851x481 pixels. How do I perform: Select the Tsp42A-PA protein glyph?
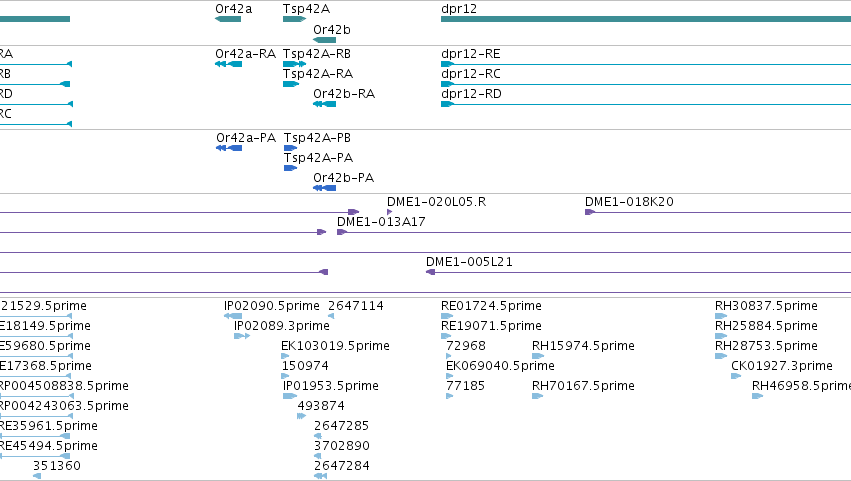tap(290, 168)
